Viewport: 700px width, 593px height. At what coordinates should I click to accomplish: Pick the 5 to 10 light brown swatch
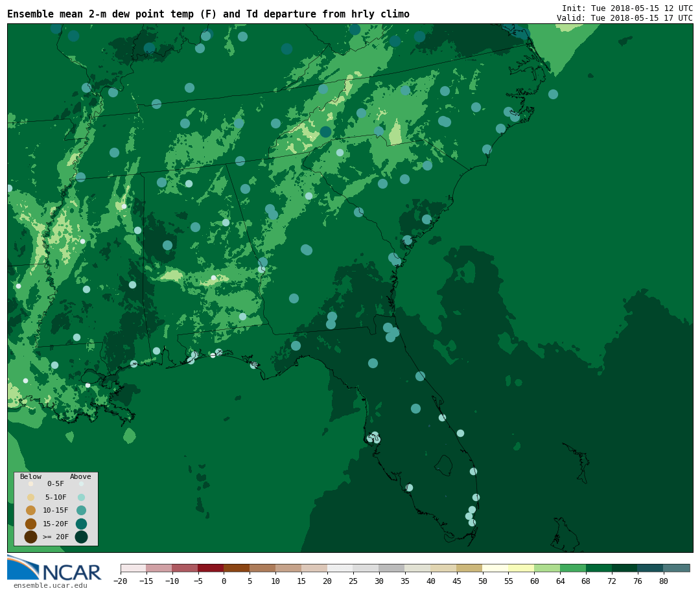point(263,568)
